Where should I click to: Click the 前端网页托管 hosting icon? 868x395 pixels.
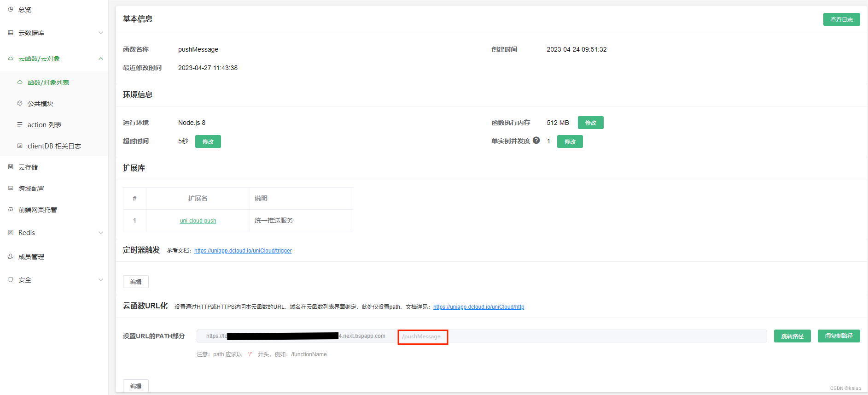click(11, 209)
